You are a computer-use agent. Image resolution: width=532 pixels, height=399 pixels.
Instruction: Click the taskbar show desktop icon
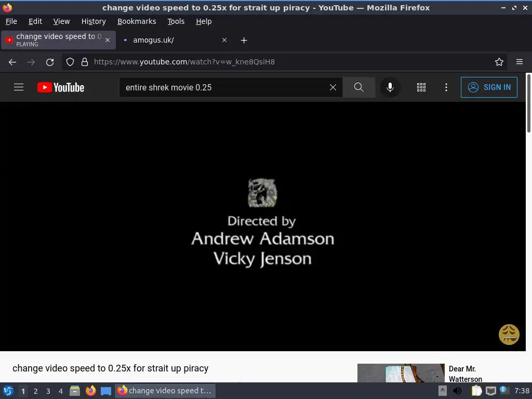[x=106, y=391]
